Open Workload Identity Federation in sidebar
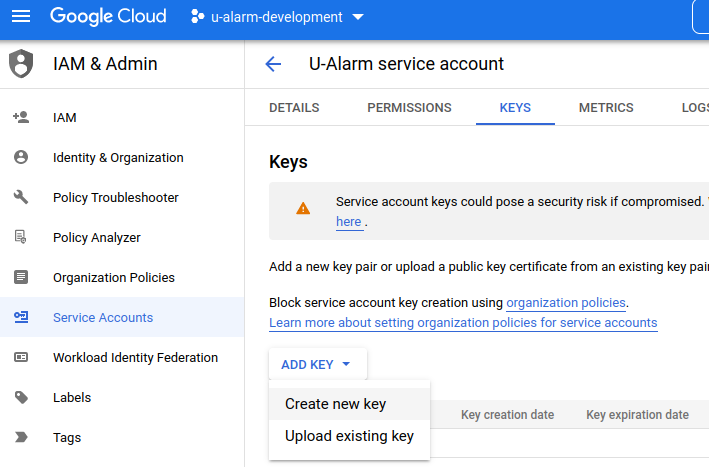The width and height of the screenshot is (709, 467). coord(135,357)
